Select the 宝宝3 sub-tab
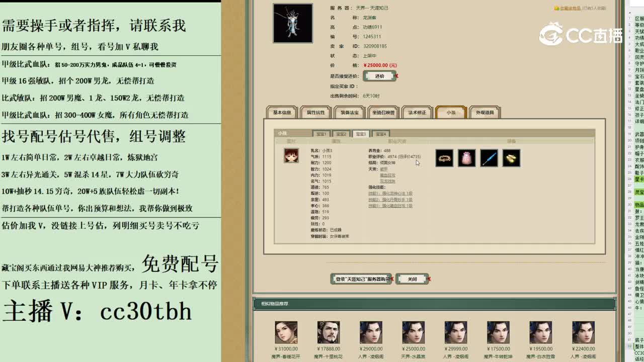644x362 pixels. tap(361, 134)
